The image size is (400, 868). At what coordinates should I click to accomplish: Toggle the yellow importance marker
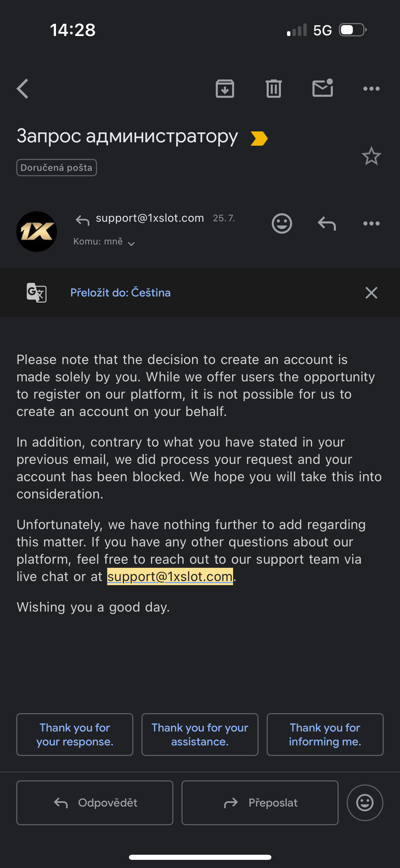(x=259, y=139)
